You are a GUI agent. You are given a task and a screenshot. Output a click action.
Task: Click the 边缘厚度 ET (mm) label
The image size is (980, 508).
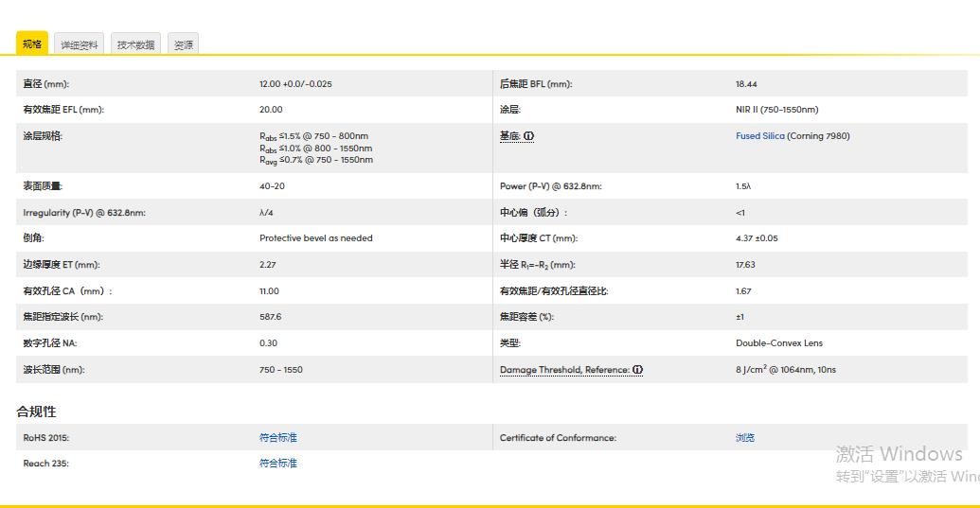coord(62,265)
